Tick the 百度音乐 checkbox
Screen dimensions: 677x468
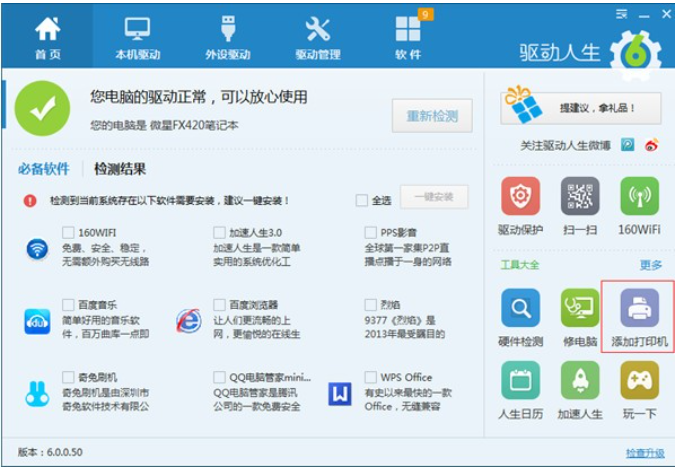(69, 304)
